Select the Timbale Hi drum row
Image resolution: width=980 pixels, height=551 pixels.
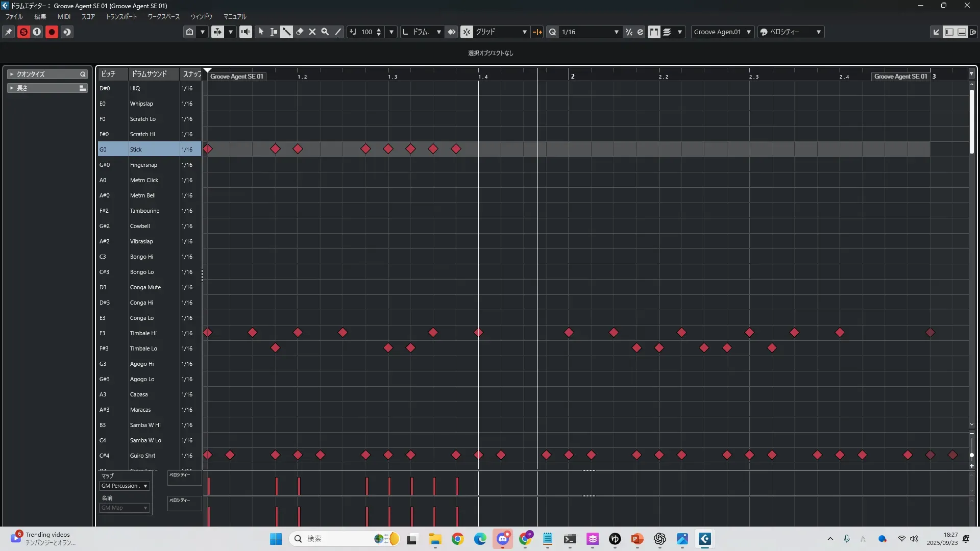point(143,333)
